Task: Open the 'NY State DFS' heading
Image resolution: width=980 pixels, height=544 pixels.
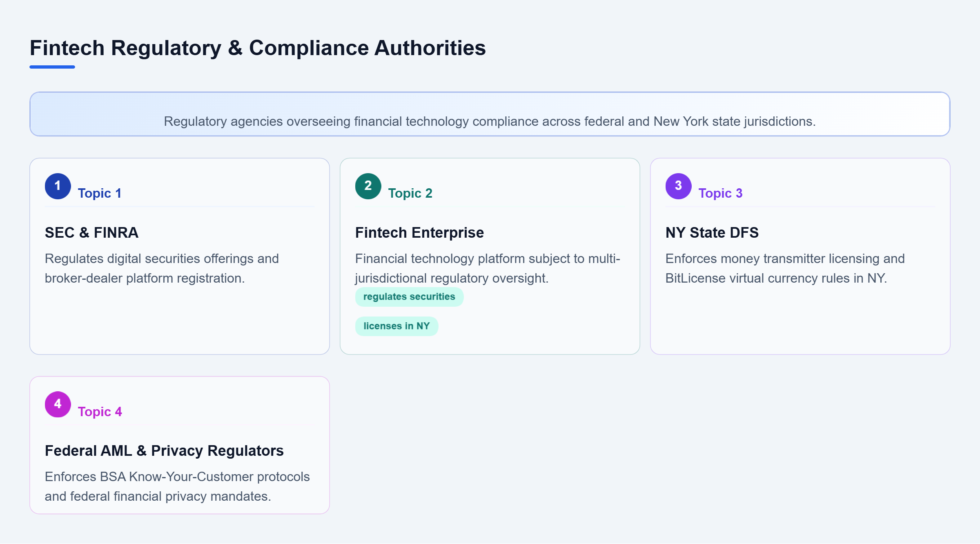Action: (x=712, y=232)
